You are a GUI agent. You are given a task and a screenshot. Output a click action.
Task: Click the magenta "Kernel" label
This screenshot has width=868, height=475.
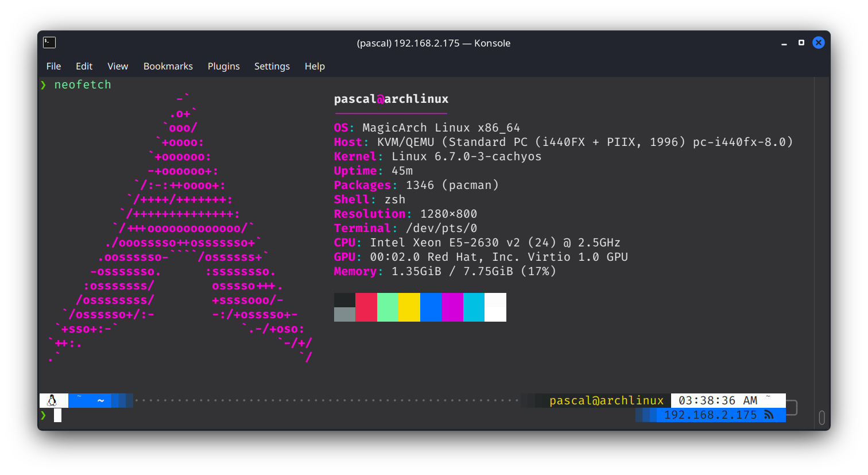pos(355,156)
